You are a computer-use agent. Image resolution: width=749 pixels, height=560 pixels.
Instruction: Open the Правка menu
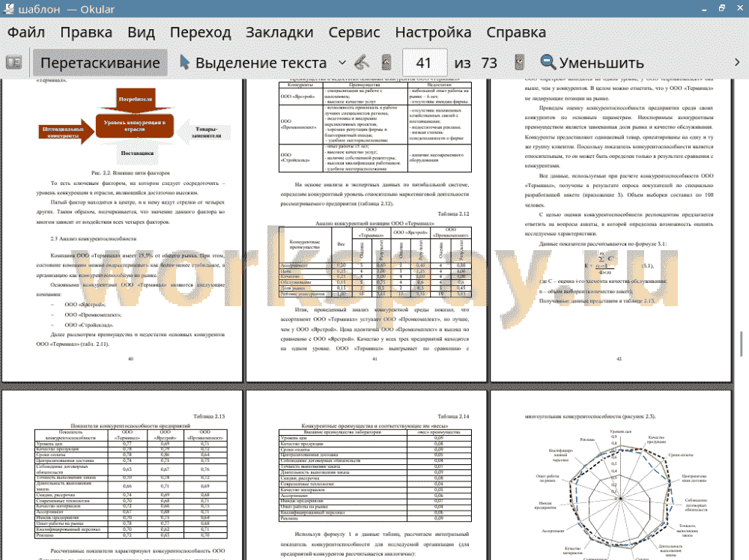(86, 32)
